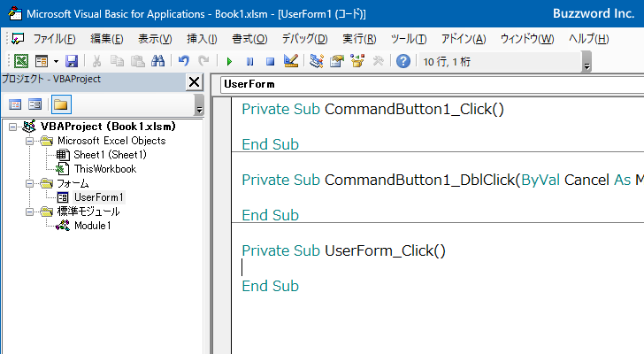Select the フォーム folder label
The image size is (644, 354).
73,183
